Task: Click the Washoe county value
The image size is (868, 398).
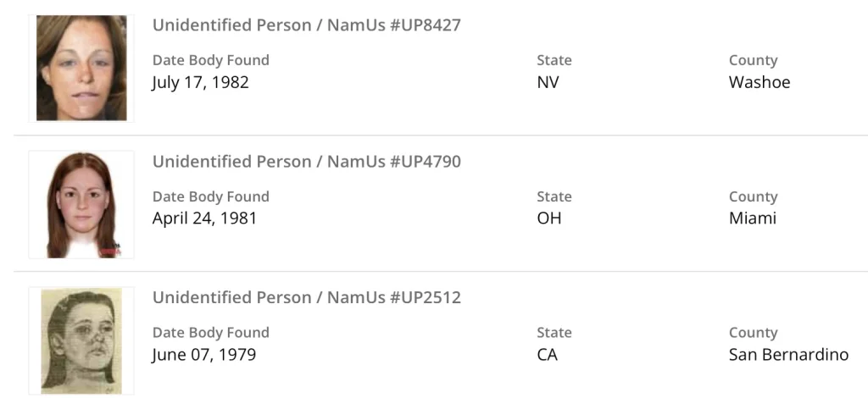Action: click(759, 83)
